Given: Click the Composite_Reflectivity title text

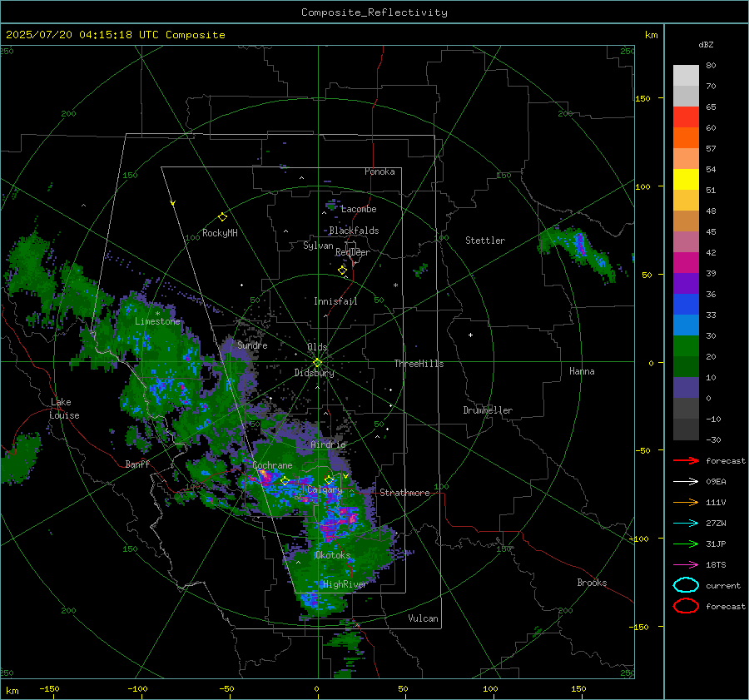Looking at the screenshot, I should pos(374,12).
